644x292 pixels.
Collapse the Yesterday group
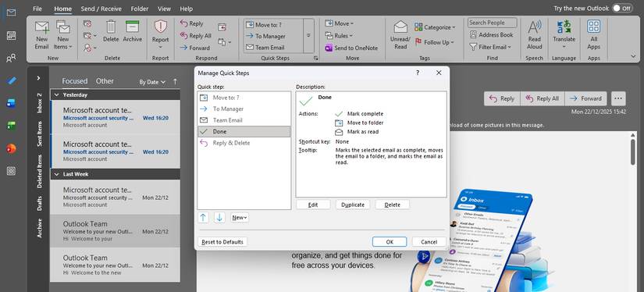point(57,95)
